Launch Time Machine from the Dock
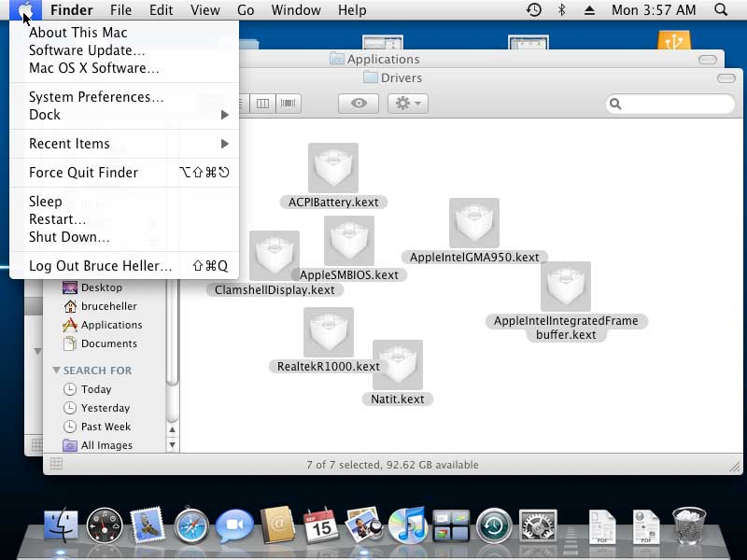 [494, 525]
